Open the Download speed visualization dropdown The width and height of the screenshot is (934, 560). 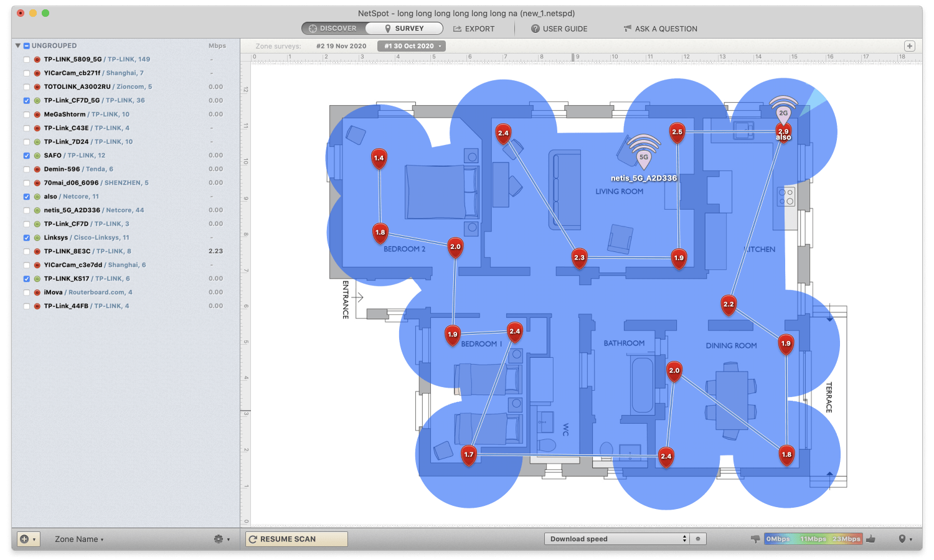(x=618, y=539)
